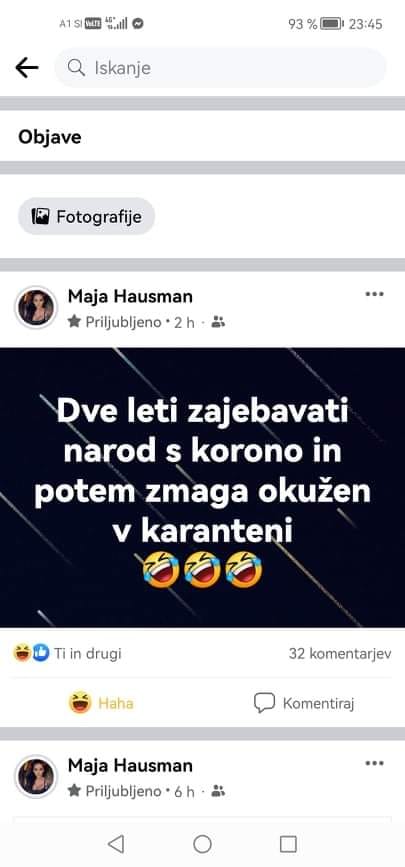The width and height of the screenshot is (405, 867).
Task: Open the 32 komentarjev comments count
Action: pos(340,654)
